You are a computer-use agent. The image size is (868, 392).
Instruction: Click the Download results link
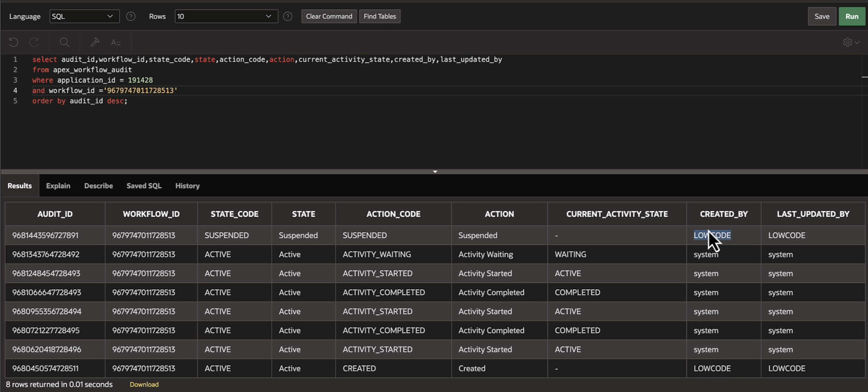144,384
